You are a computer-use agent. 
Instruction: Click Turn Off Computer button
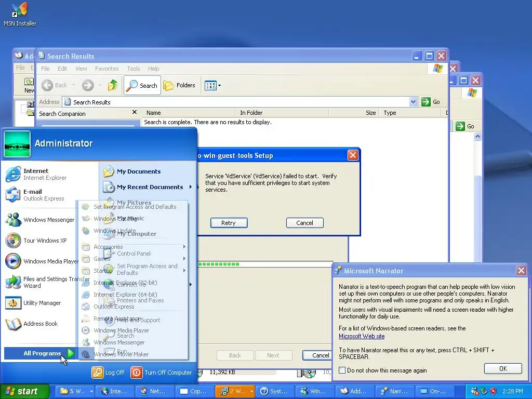click(x=161, y=373)
